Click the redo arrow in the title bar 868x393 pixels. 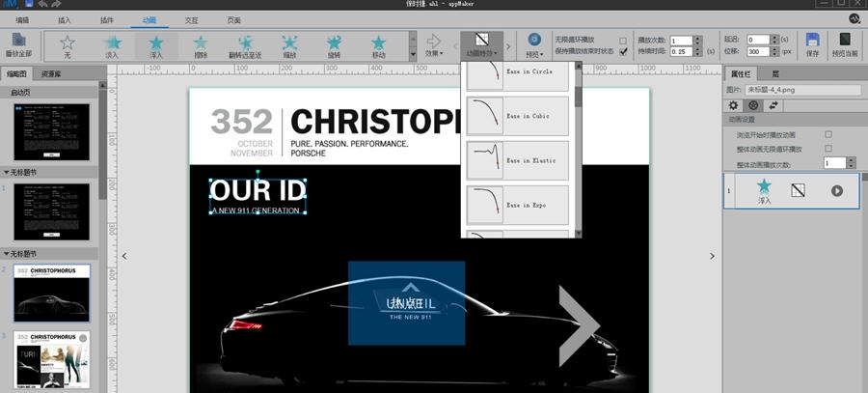click(56, 4)
